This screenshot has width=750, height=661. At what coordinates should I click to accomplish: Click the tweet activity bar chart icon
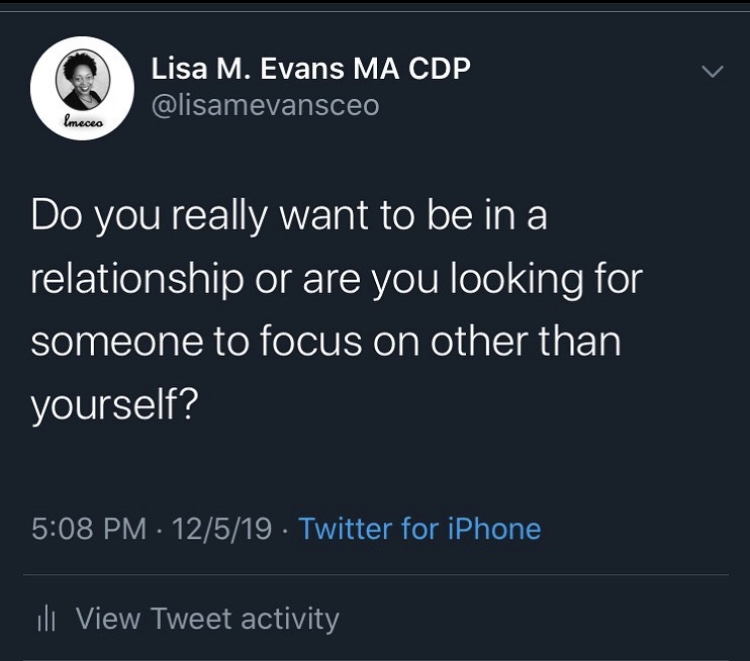click(x=44, y=620)
